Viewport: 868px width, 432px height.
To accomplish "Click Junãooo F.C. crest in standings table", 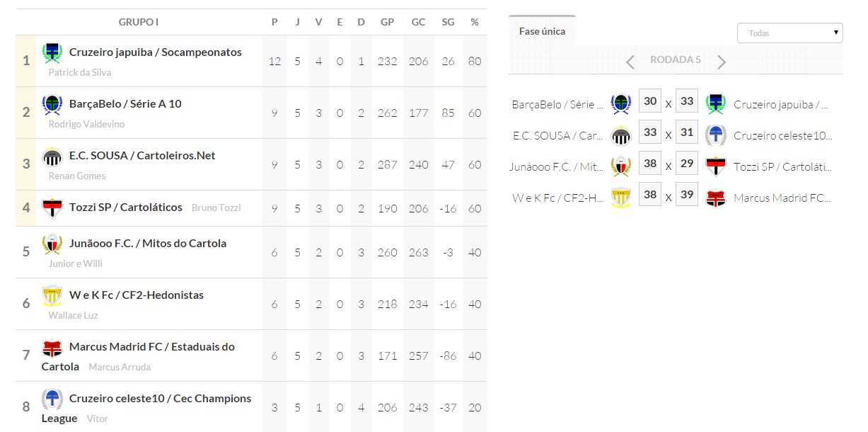I will pos(52,244).
